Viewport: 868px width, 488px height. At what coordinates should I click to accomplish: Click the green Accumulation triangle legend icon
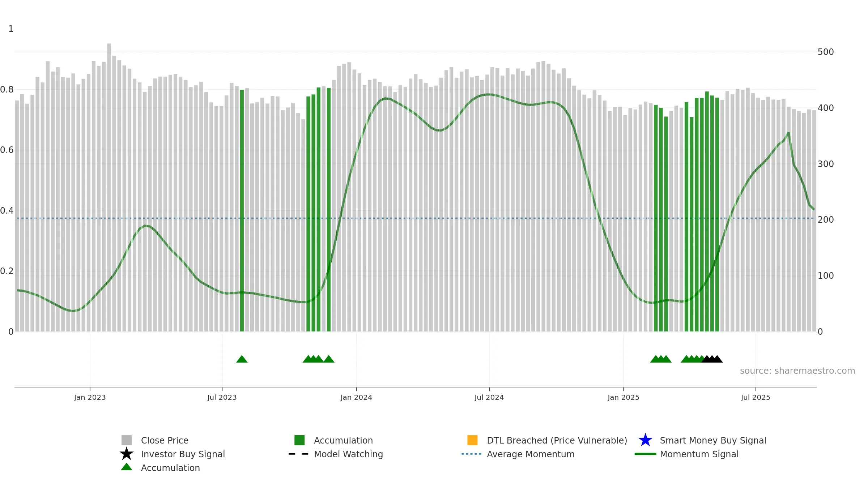click(x=127, y=467)
